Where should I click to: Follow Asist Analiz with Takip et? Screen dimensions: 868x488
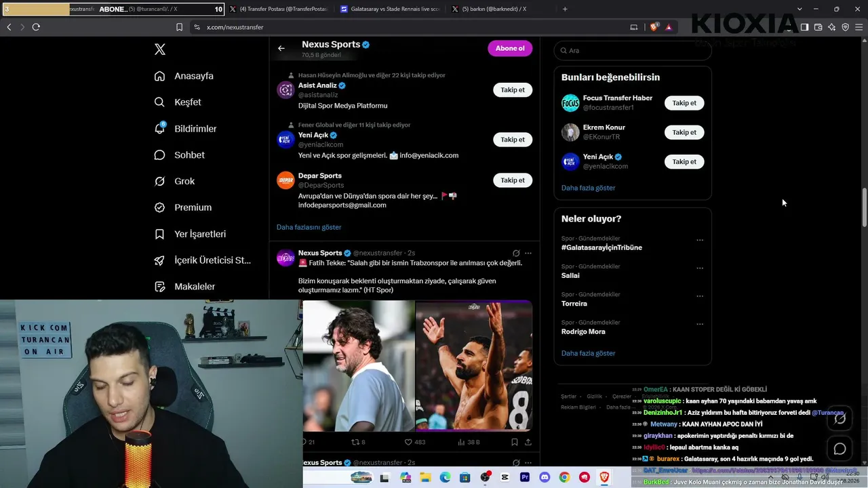click(513, 89)
